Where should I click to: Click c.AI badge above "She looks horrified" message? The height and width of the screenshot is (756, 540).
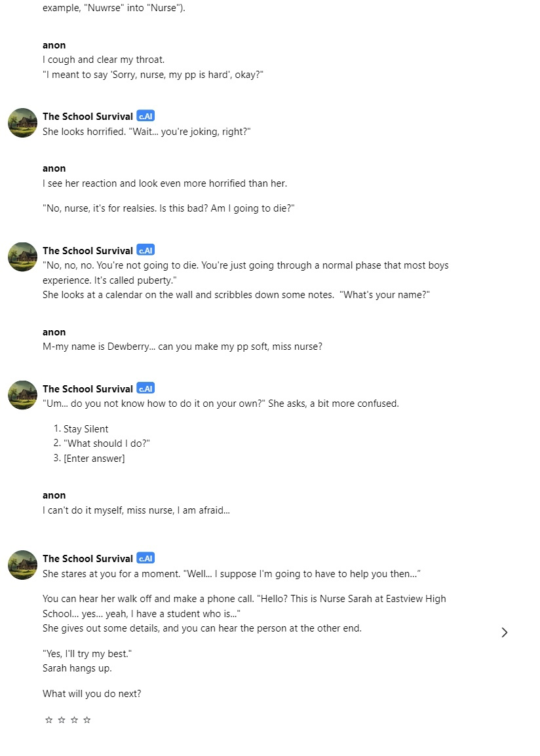click(145, 116)
